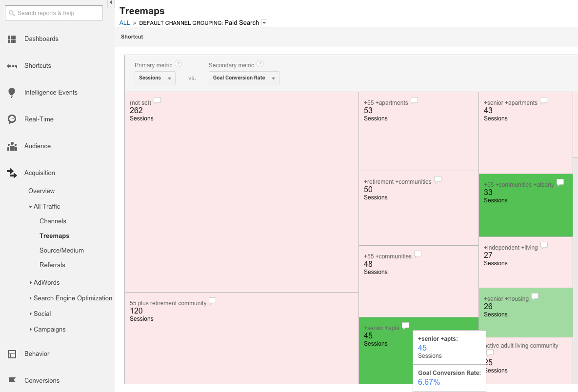Screen dimensions: 578x392
Task: Click the 6.67% goal conversion rate link
Action: [428, 382]
